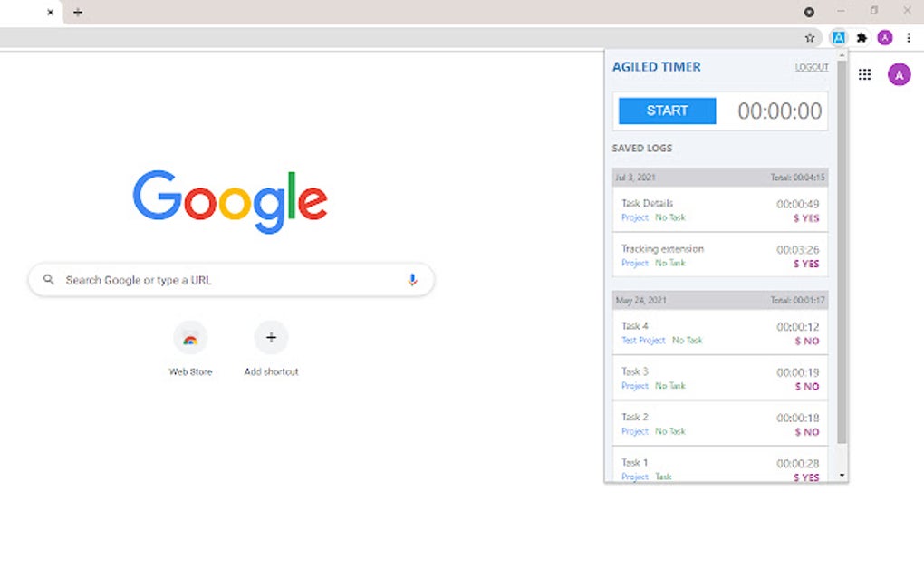
Task: Click the LOGOUT link
Action: coord(812,67)
